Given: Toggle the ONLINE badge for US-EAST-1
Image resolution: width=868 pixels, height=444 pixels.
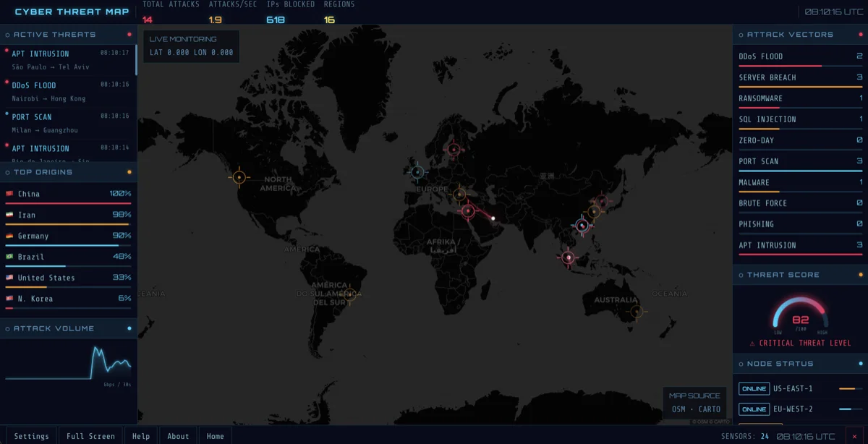Looking at the screenshot, I should 754,389.
